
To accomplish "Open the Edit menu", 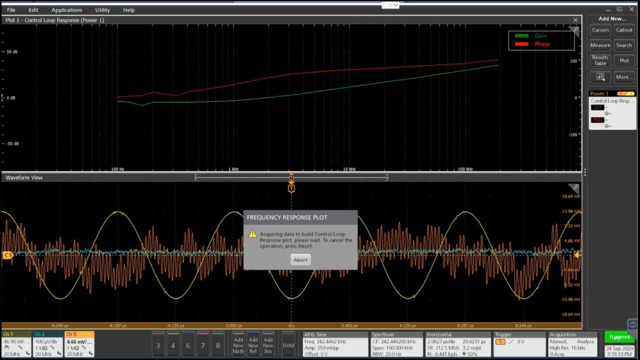I will 33,10.
